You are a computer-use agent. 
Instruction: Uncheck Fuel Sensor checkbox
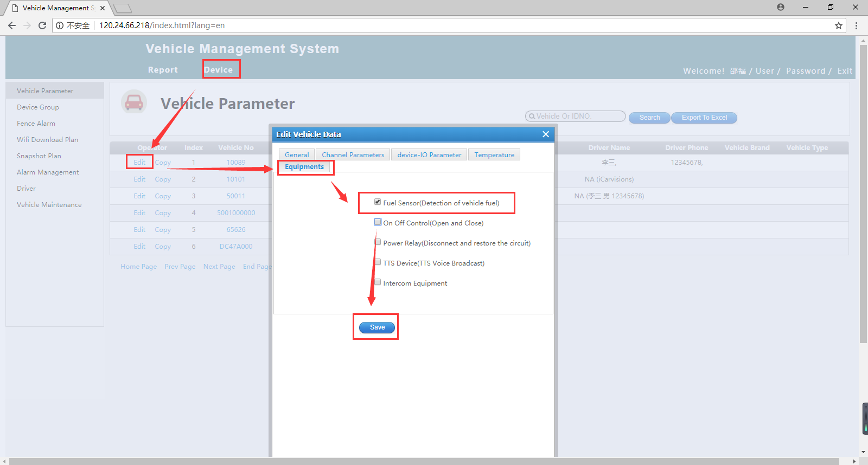pos(378,202)
